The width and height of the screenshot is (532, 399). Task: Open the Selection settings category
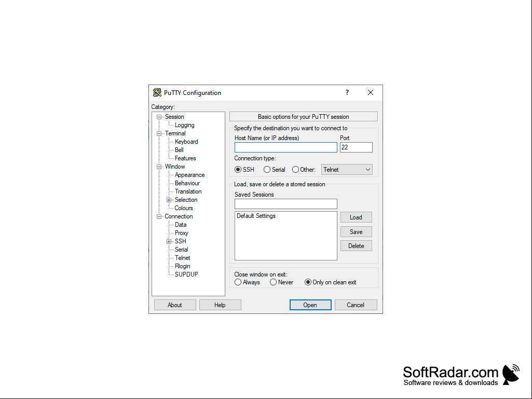(x=186, y=200)
